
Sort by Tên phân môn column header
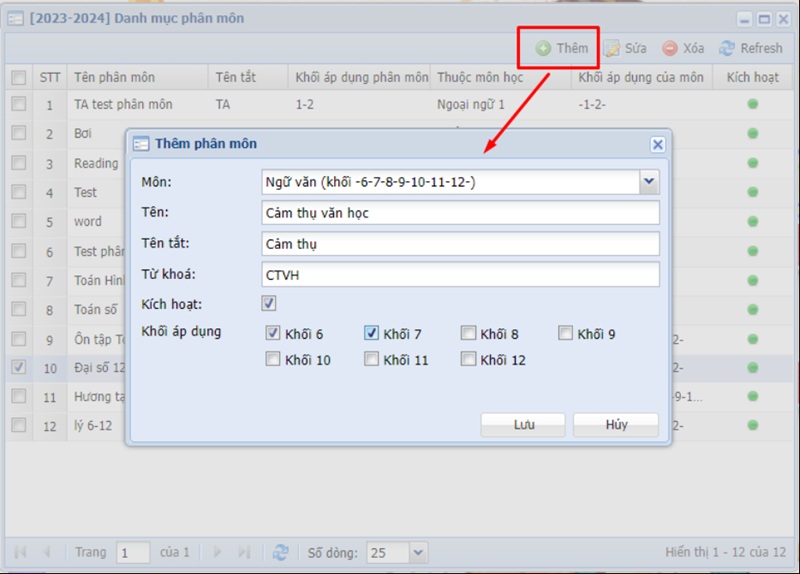(138, 78)
